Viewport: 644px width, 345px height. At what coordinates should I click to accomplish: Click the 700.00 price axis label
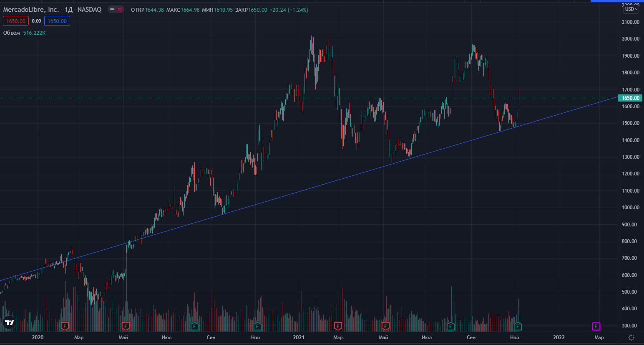coord(629,258)
